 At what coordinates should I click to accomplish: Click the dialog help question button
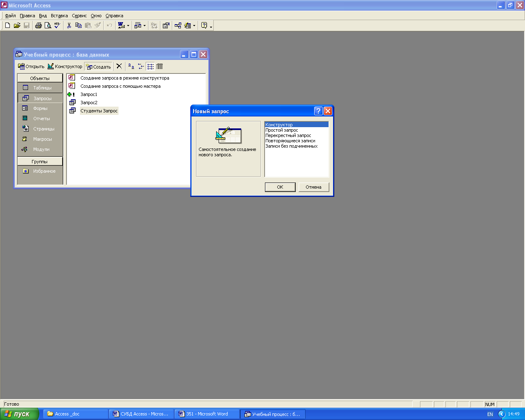(x=318, y=111)
